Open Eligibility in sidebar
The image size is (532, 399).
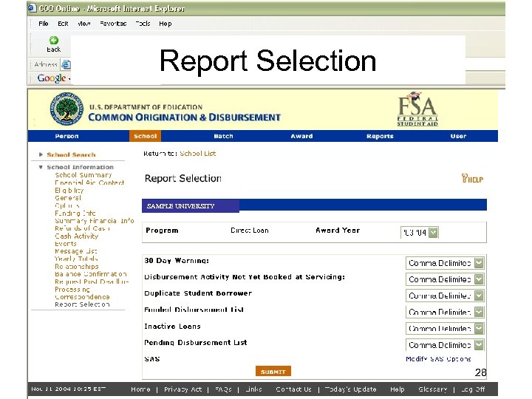pos(69,191)
